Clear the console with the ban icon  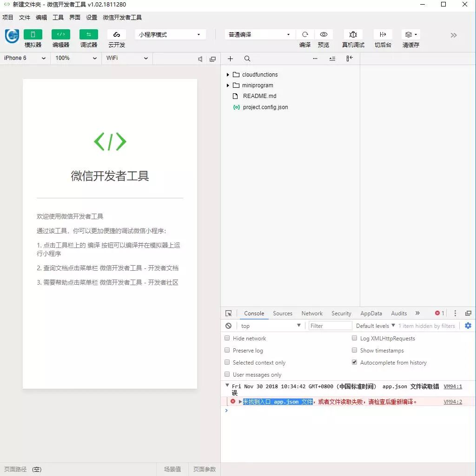(228, 326)
